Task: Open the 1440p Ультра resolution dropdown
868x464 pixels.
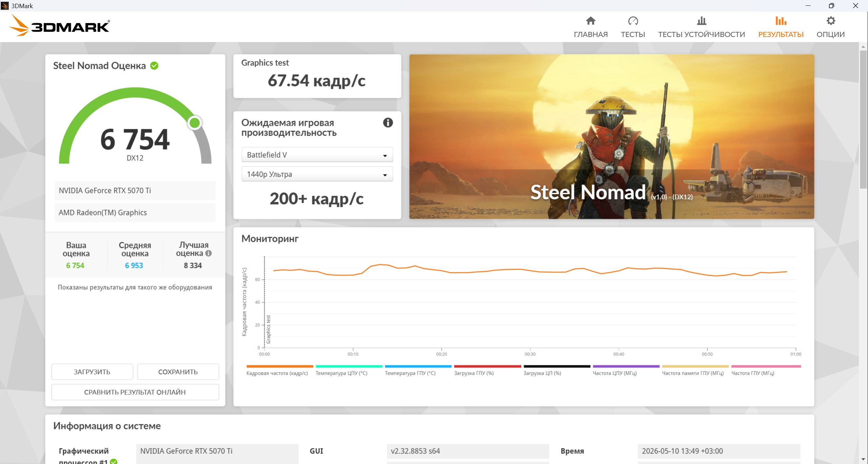Action: click(x=317, y=174)
